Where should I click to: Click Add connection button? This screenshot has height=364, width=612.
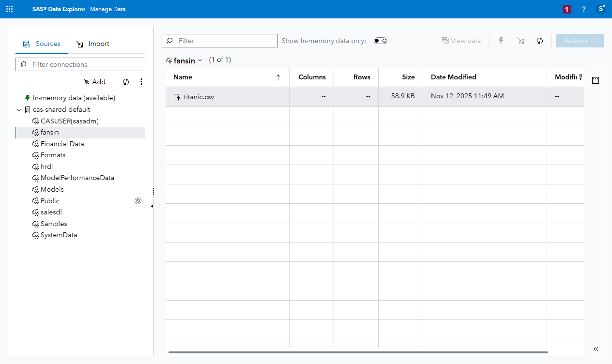click(94, 82)
